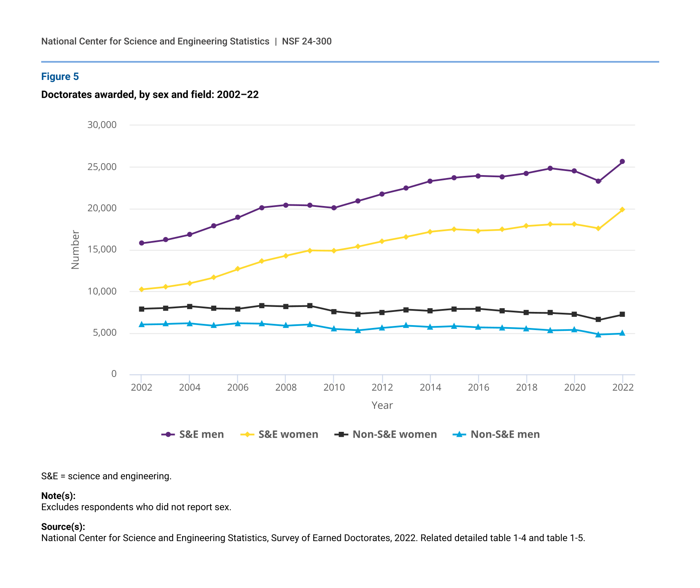This screenshot has width=700, height=588.
Task: Click the 2012 label on the year axis
Action: tap(382, 387)
